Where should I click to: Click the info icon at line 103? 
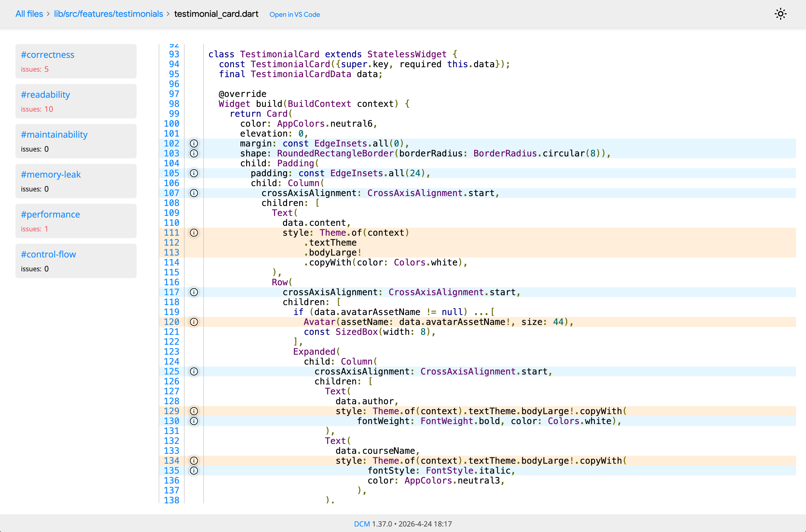pos(194,153)
